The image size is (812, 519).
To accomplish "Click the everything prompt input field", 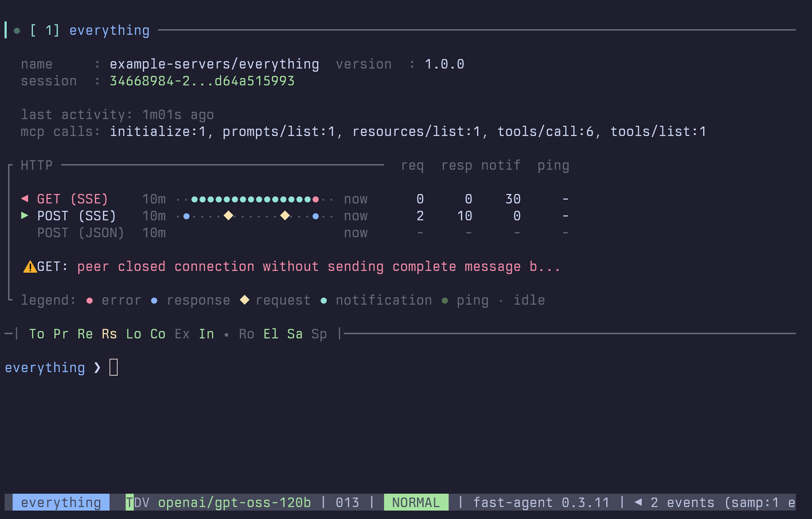I will [x=113, y=367].
